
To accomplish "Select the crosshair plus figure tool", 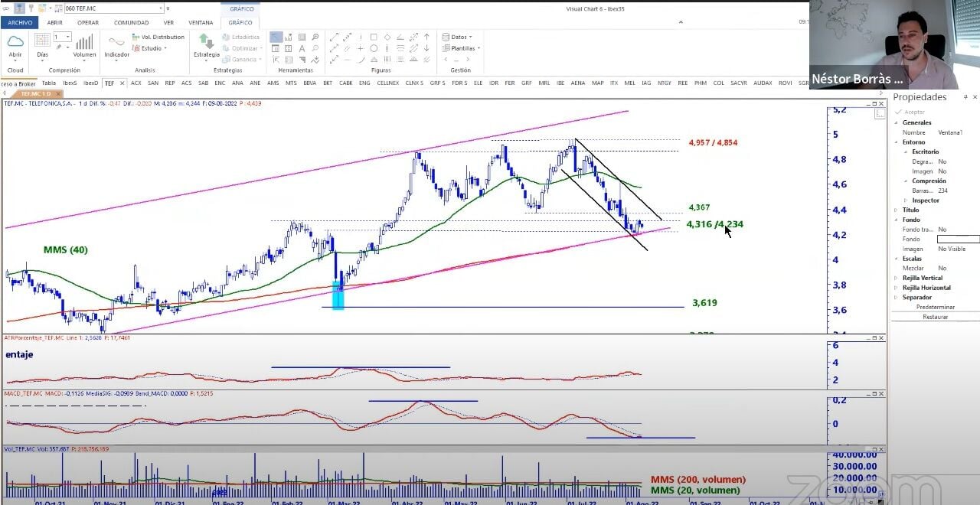I will (x=360, y=48).
